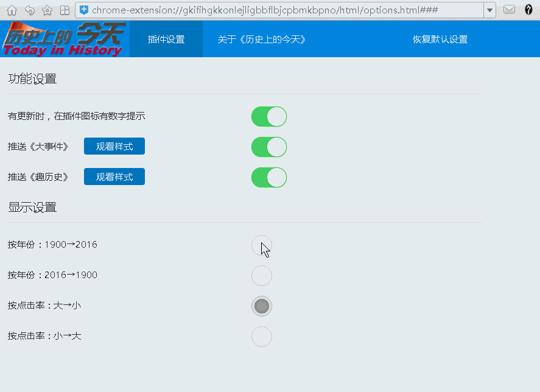Select radio 按年份：1900→2016
The height and width of the screenshot is (392, 540).
click(262, 245)
